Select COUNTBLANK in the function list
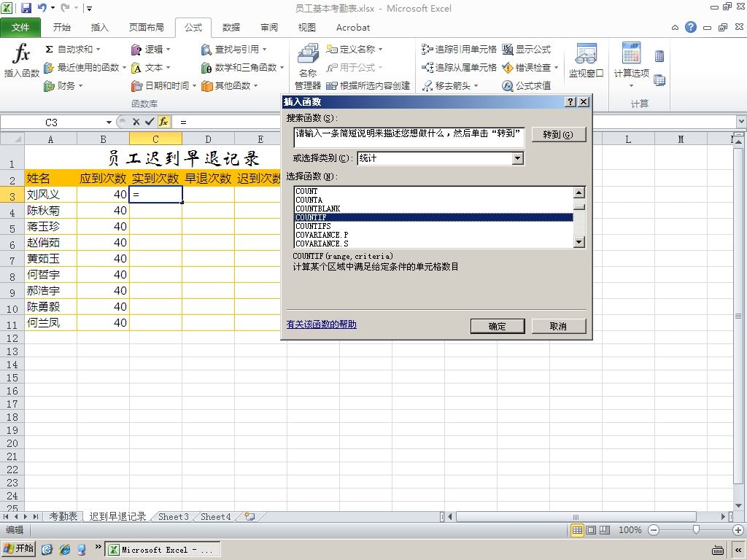The width and height of the screenshot is (747, 560). point(433,209)
